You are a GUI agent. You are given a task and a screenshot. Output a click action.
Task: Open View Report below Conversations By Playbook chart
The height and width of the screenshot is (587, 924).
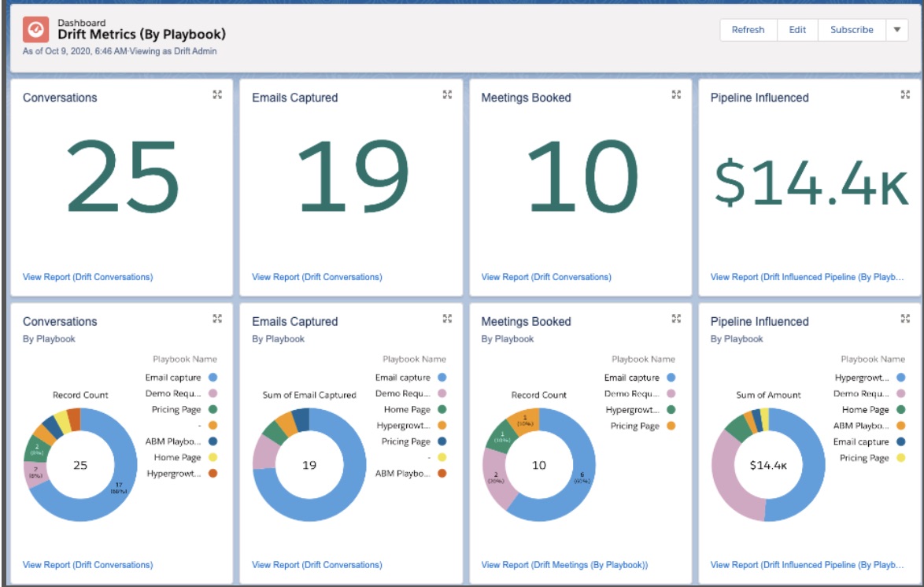coord(88,565)
